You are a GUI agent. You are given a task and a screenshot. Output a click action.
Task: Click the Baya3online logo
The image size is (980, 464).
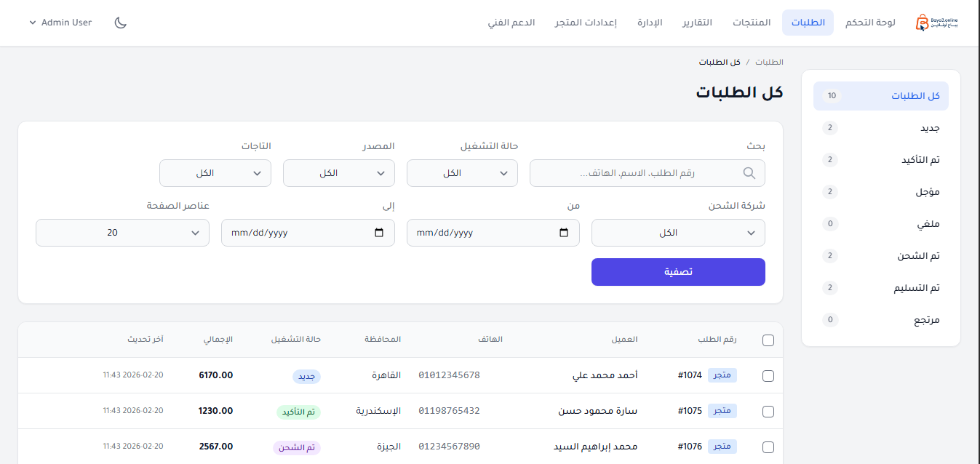coord(938,22)
